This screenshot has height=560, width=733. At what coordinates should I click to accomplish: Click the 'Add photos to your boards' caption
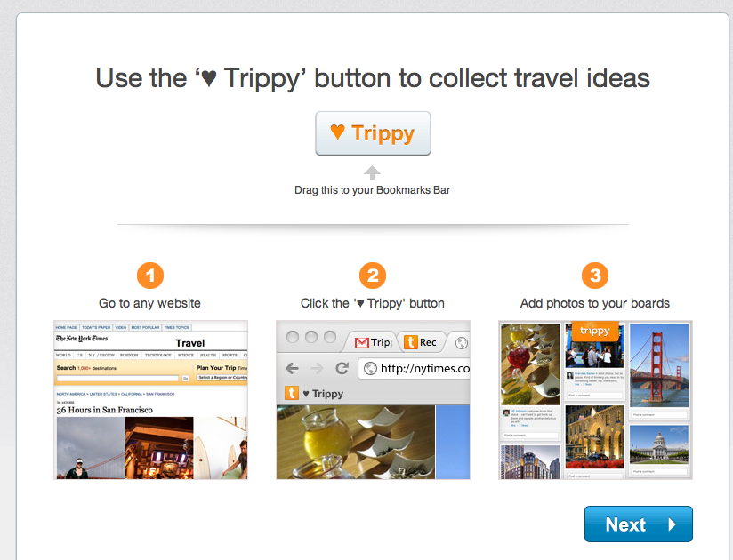pyautogui.click(x=595, y=303)
